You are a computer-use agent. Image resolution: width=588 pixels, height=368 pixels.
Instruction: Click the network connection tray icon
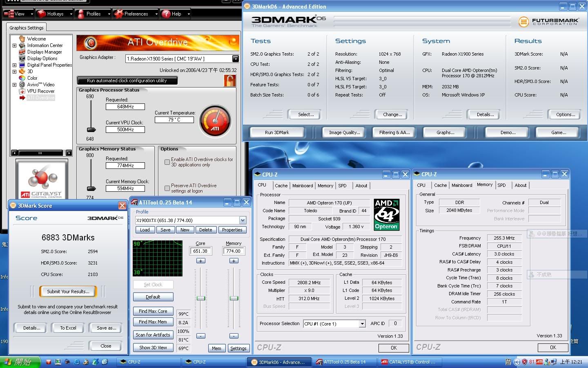pyautogui.click(x=554, y=362)
